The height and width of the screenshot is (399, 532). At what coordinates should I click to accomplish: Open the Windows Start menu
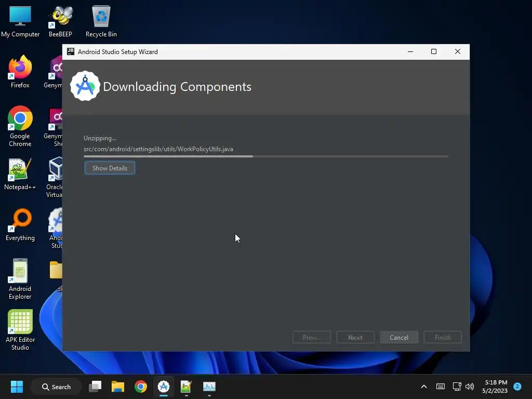17,387
